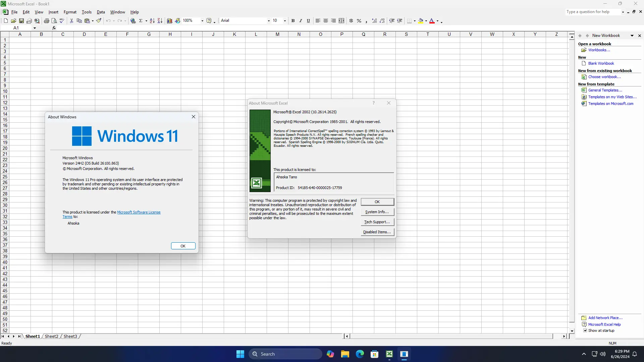Click the System Info button
Screen dimensions: 644x362
click(x=377, y=212)
